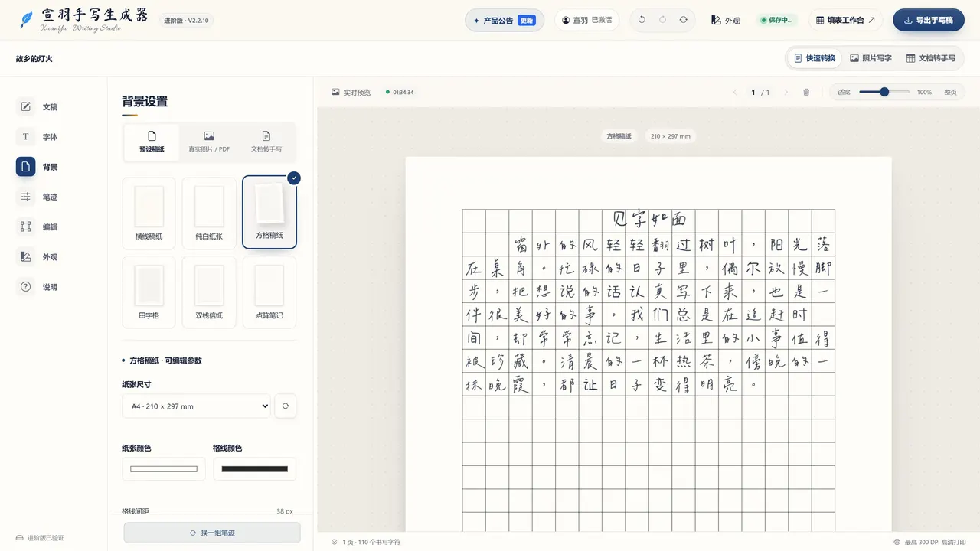Pick the 纸张颜色 paper color swatch

164,469
